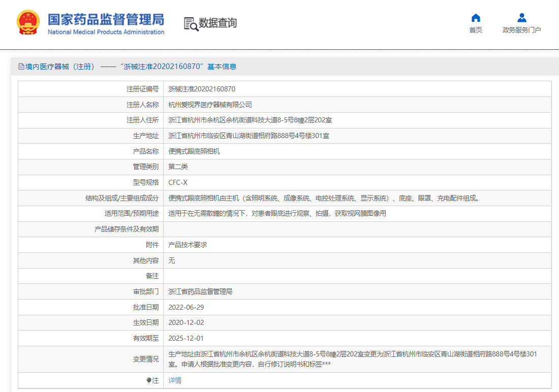Click the 有效期至 row label
This screenshot has width=559, height=392.
click(146, 338)
